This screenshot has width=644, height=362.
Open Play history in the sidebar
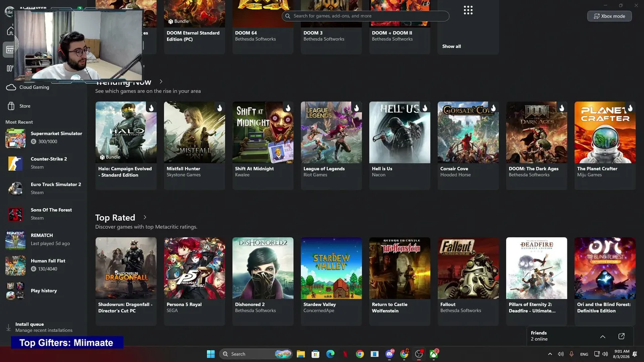pyautogui.click(x=43, y=291)
